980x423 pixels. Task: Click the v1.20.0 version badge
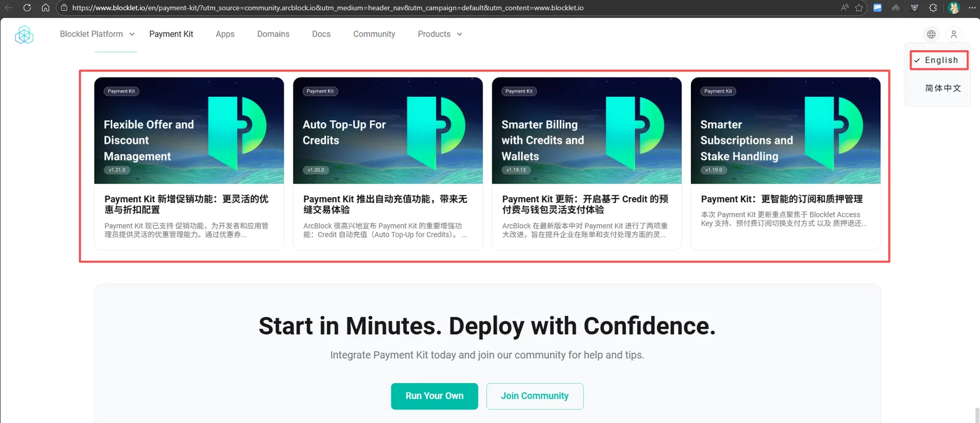tap(316, 170)
